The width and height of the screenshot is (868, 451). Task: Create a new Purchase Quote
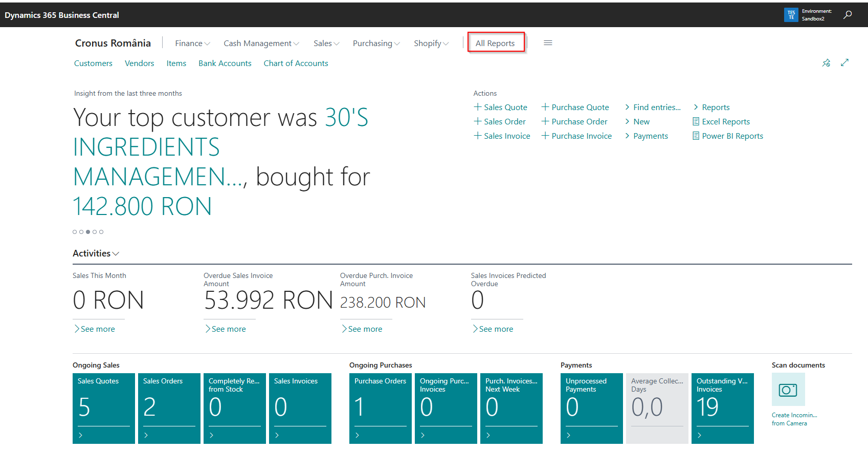pos(575,107)
